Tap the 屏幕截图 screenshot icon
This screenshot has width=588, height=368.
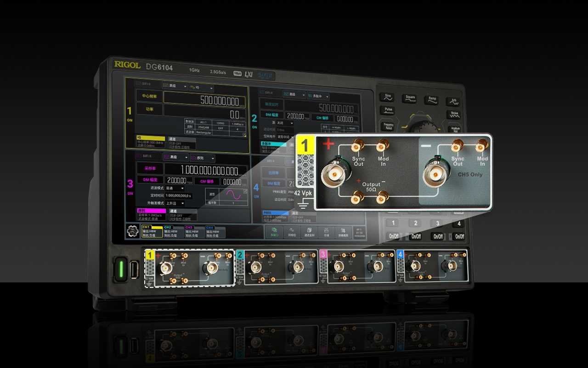pyautogui.click(x=343, y=233)
